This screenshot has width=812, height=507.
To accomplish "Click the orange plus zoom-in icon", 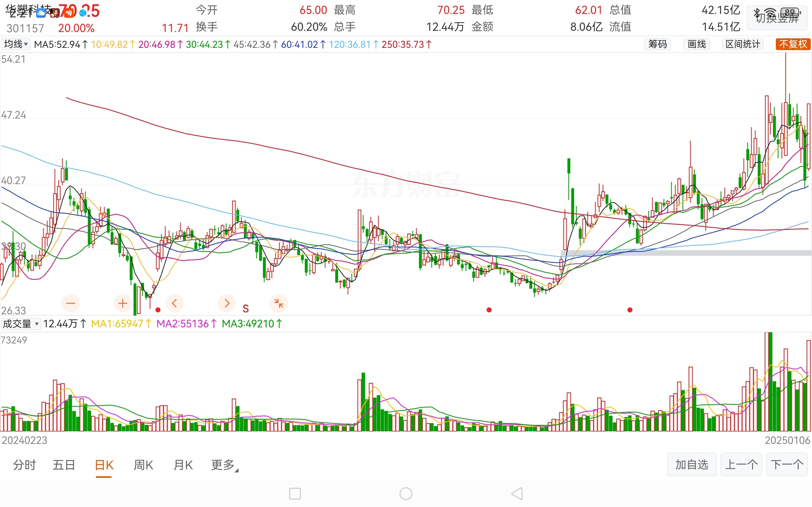I will (122, 304).
